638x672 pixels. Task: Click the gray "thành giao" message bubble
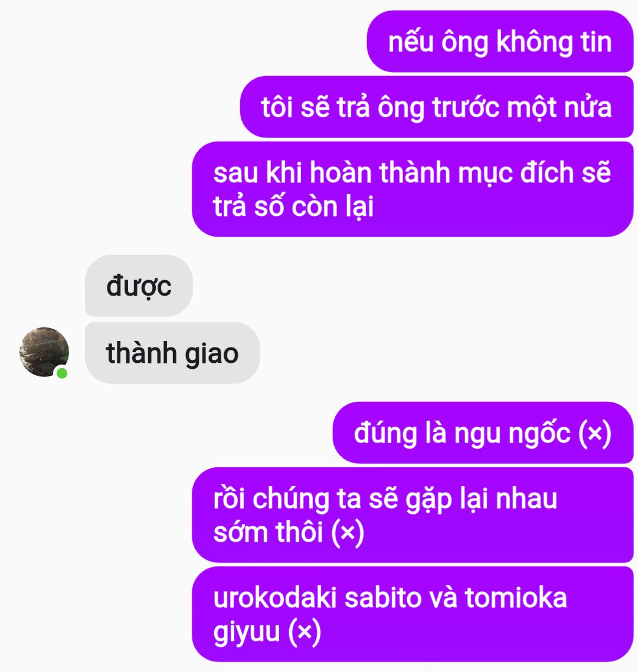tap(172, 353)
